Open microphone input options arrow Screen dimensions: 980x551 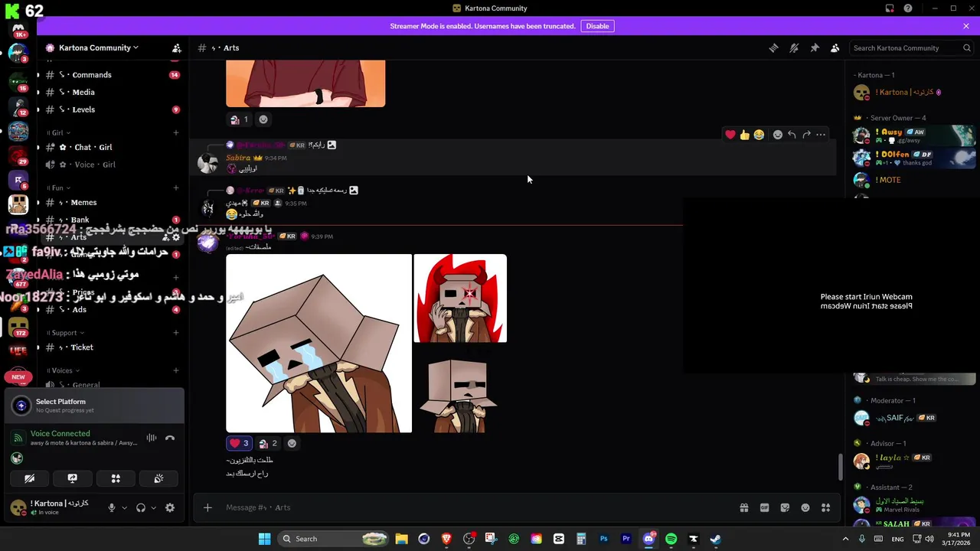(124, 507)
